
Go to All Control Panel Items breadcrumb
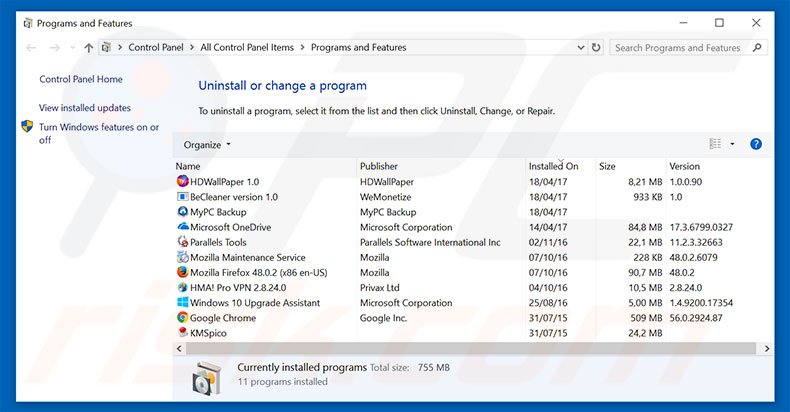point(247,47)
